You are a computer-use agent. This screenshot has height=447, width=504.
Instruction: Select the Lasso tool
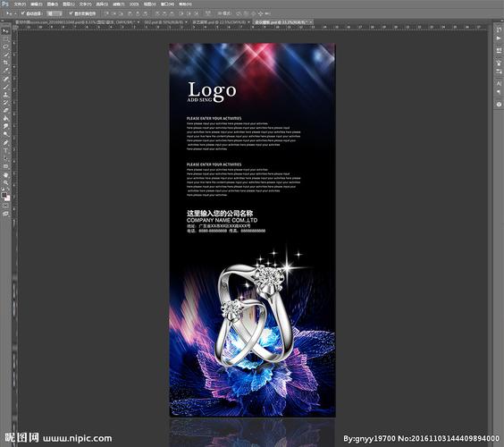5,47
